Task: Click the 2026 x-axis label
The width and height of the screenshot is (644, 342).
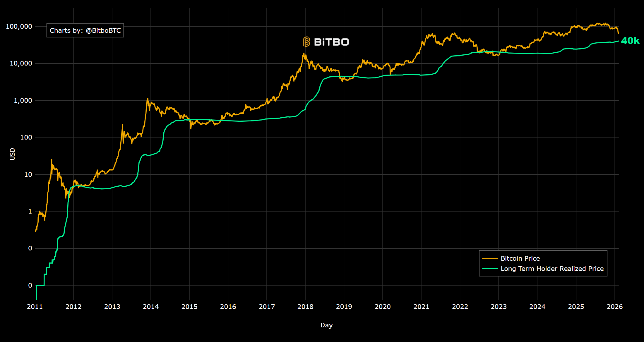Action: (x=614, y=307)
